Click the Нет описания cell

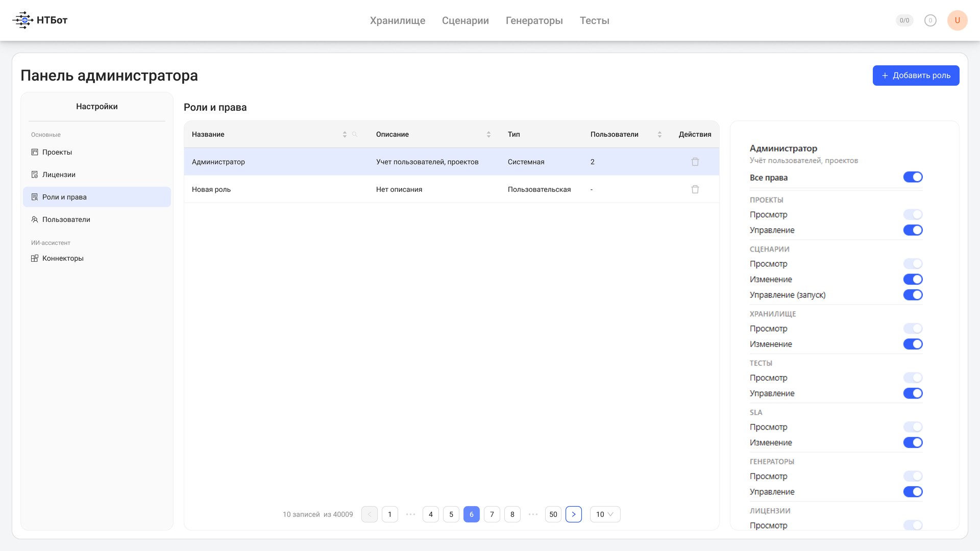(399, 189)
